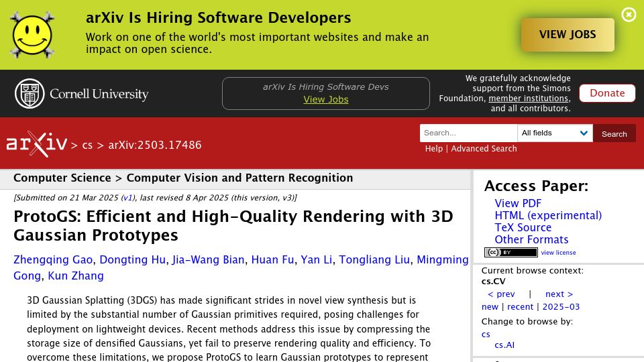Click the Creative Commons BY license icon
This screenshot has width=644, height=362.
click(511, 253)
